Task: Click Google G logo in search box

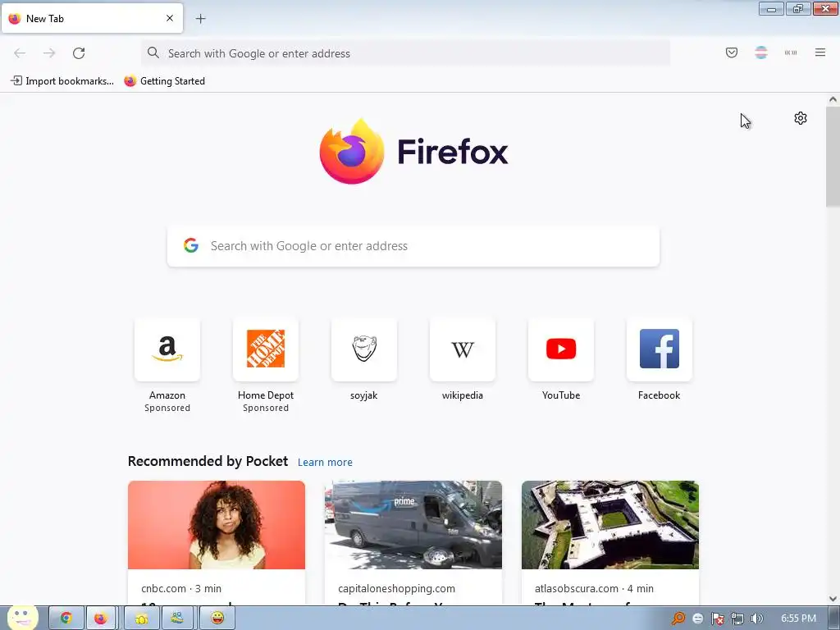Action: pyautogui.click(x=191, y=245)
